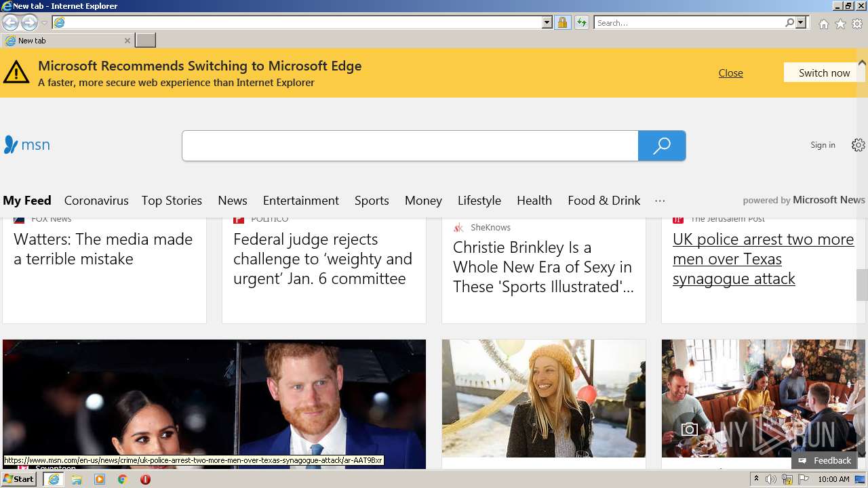This screenshot has height=488, width=868.
Task: Expand the more categories ellipsis
Action: pos(660,201)
